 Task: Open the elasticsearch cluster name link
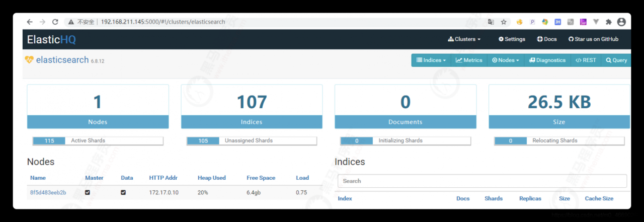coord(62,59)
